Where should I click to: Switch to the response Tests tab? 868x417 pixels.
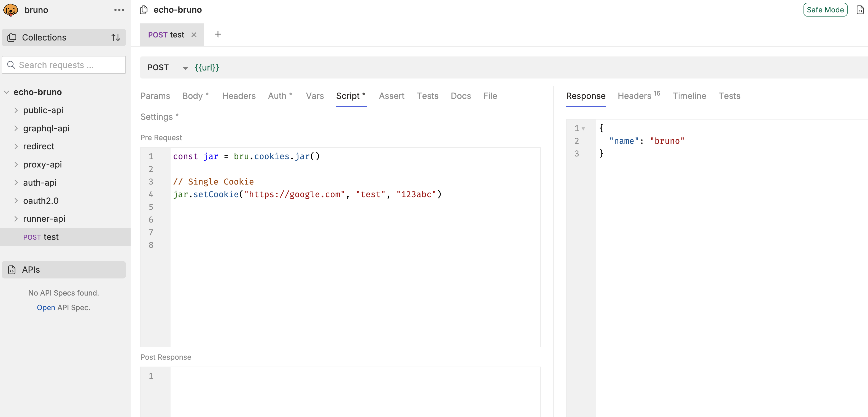729,96
